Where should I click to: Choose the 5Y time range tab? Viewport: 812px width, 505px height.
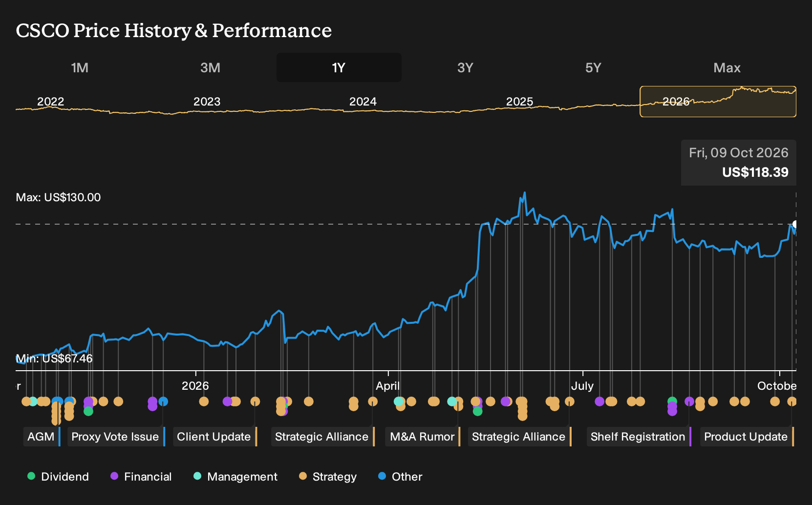coord(593,67)
